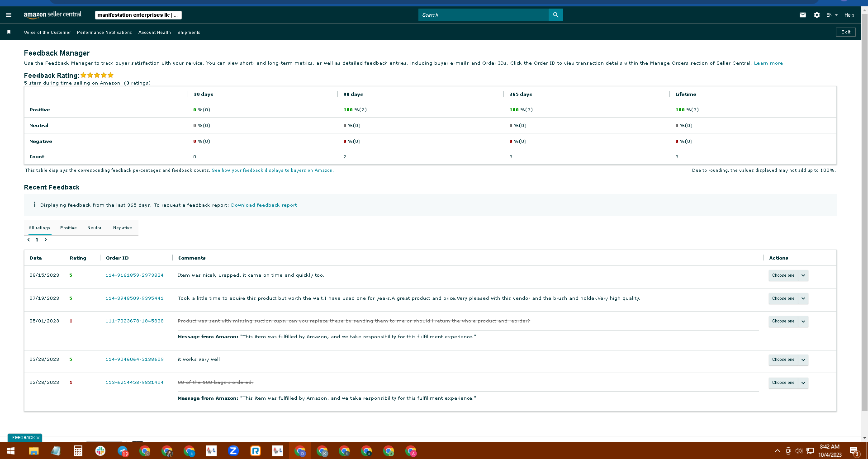Click the Amazon Seller Central logo
This screenshot has height=459, width=868.
coord(52,15)
